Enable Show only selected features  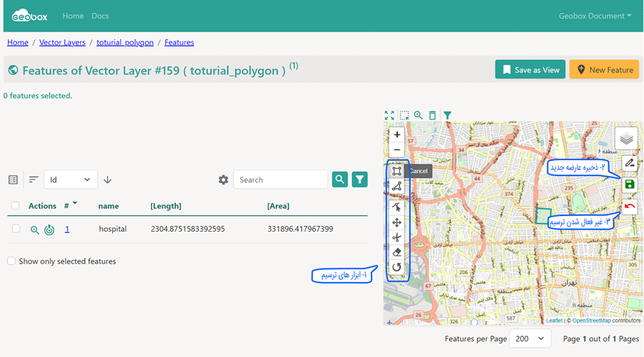click(11, 261)
